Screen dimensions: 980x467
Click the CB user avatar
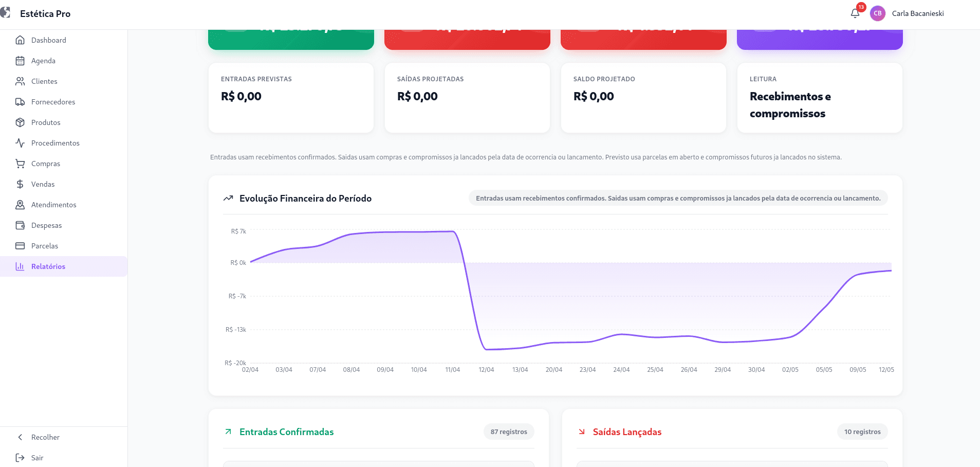878,13
